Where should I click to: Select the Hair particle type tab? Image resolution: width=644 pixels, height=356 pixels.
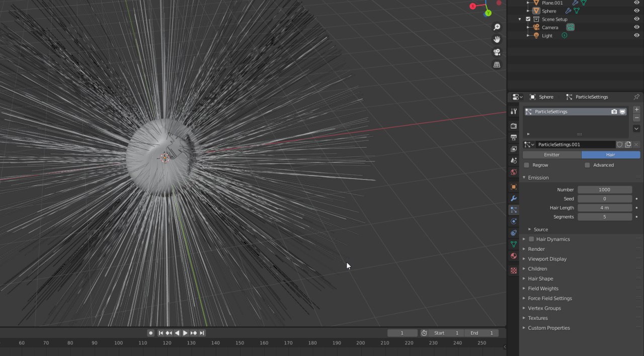pos(610,155)
